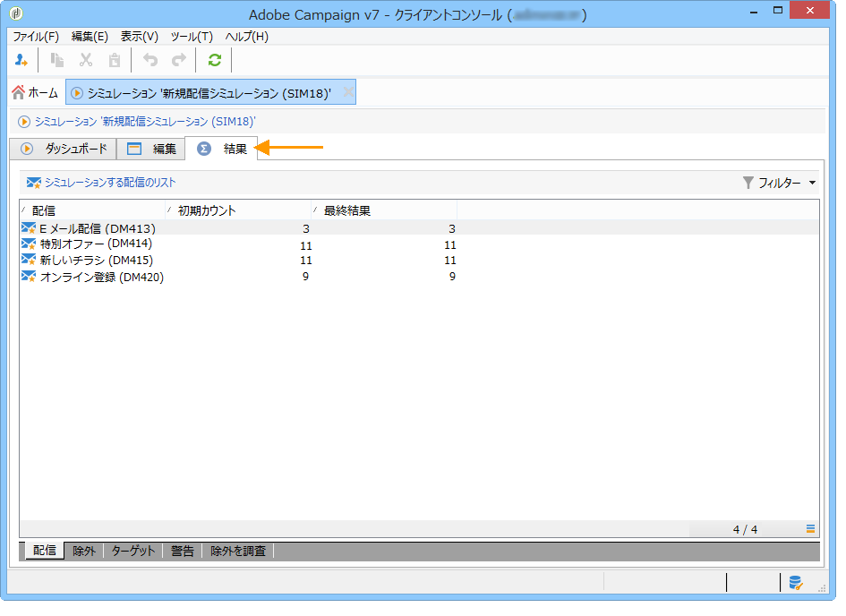The width and height of the screenshot is (846, 616).
Task: Switch to the 編集 tab
Action: 151,149
